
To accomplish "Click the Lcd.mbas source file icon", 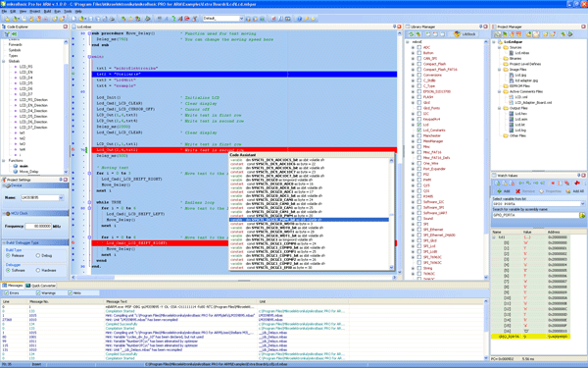I will pos(512,53).
